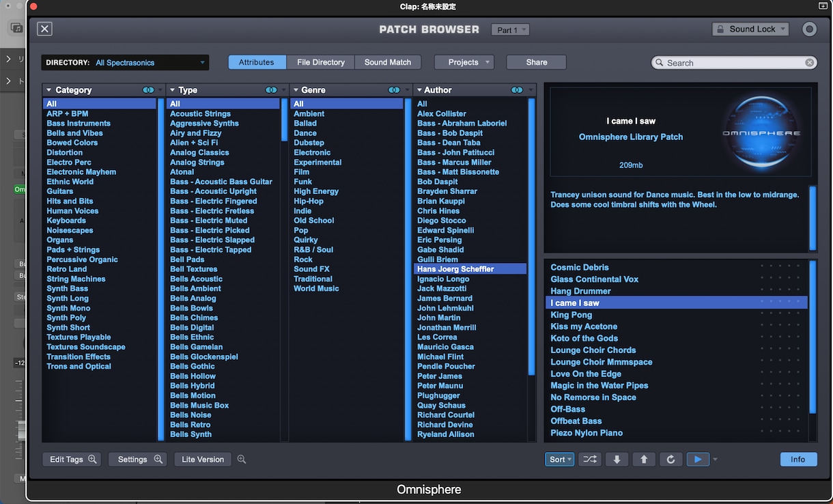Expand the Author column header triangle

[x=419, y=90]
